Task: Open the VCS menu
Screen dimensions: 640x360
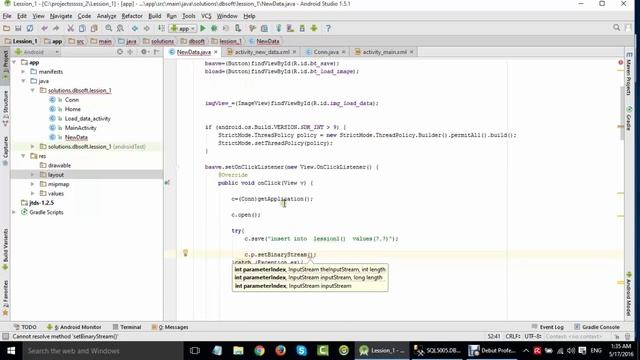Action: (206, 16)
